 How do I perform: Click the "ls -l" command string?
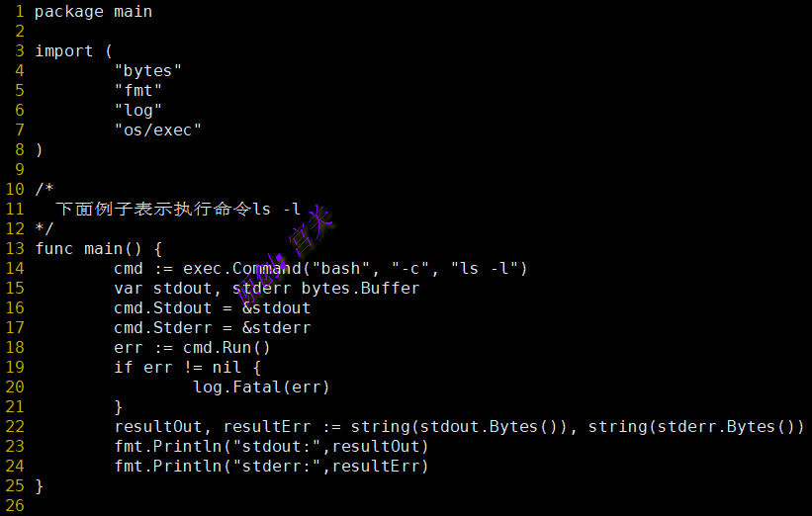coord(489,269)
